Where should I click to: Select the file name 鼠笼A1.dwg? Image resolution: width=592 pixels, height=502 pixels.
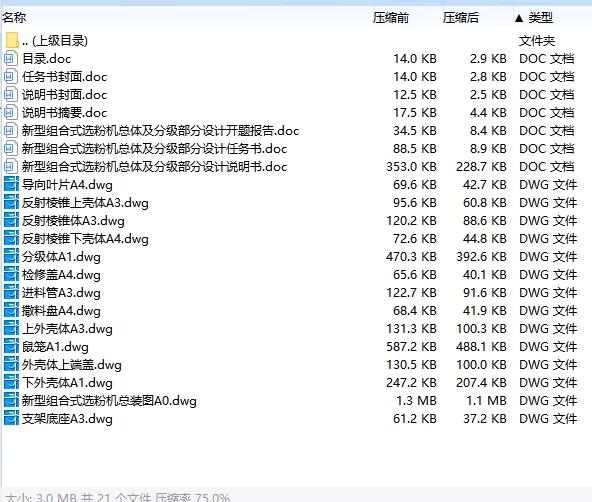click(55, 346)
